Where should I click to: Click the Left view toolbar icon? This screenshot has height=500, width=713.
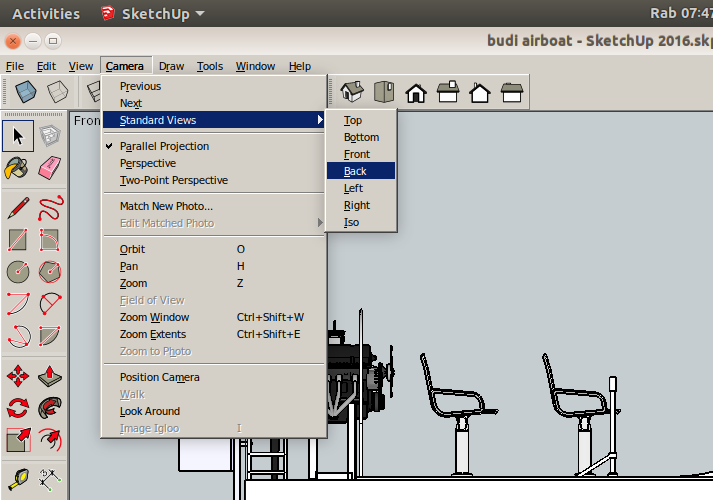512,92
